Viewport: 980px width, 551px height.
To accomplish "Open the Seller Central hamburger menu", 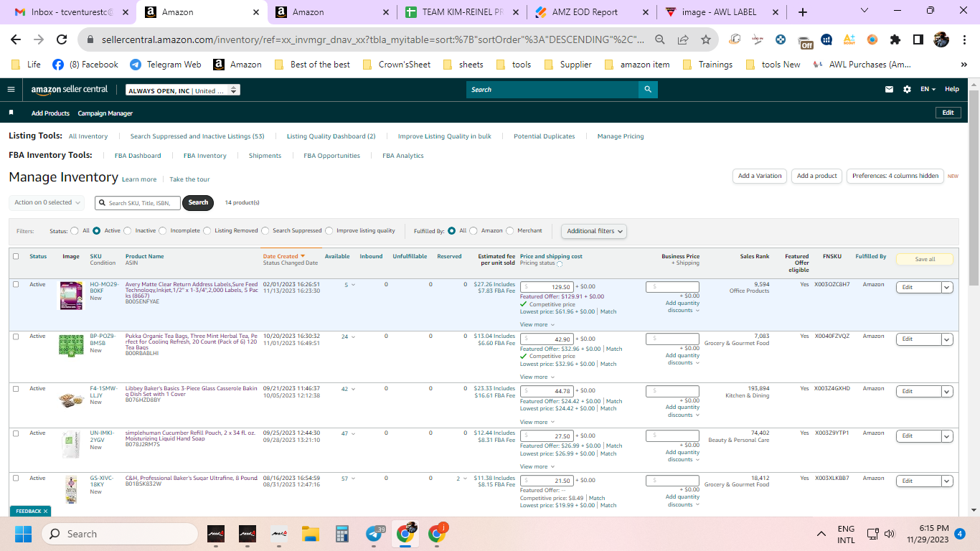I will tap(11, 90).
